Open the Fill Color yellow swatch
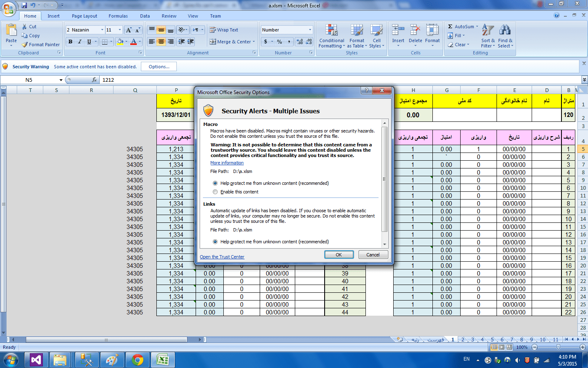Screen dimensions: 588x368 coord(120,42)
